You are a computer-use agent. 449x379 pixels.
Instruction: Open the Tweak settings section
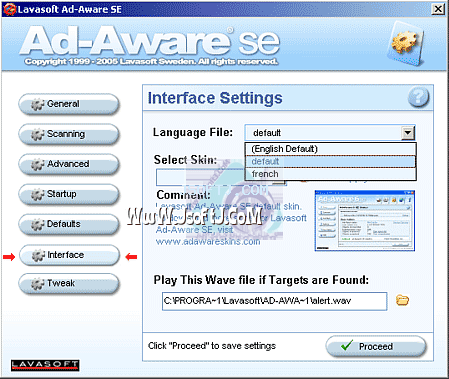click(x=69, y=284)
